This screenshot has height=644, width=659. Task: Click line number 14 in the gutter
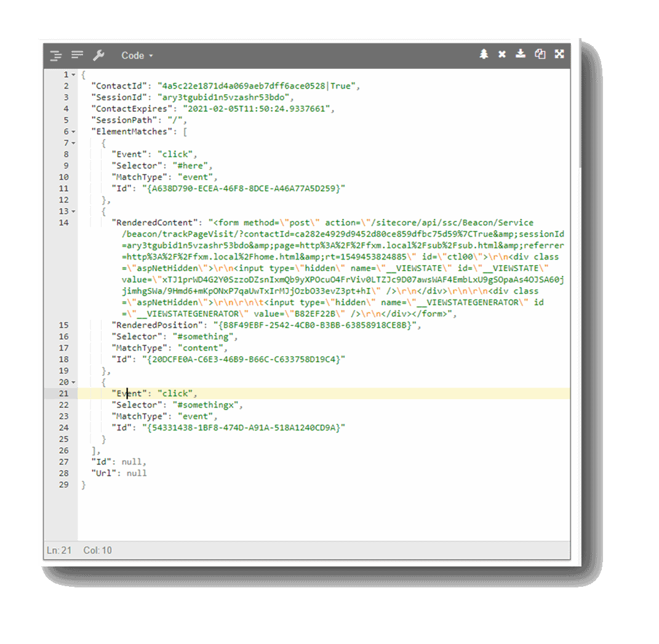pyautogui.click(x=64, y=223)
